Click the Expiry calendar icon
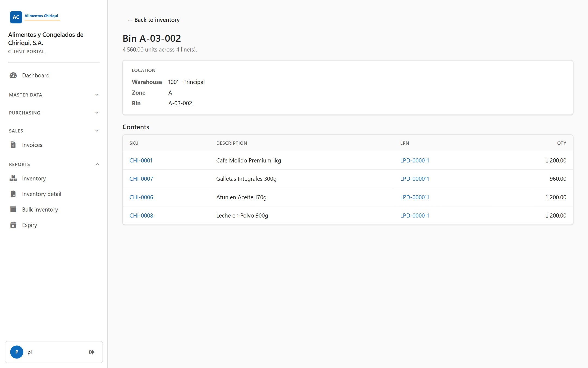Image resolution: width=588 pixels, height=368 pixels. coord(13,225)
